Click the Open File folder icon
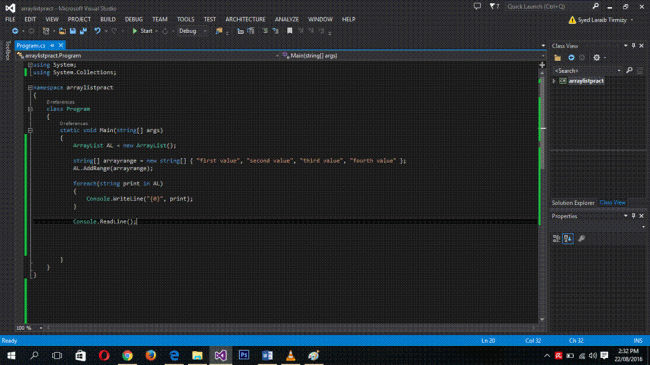The image size is (650, 365). 62,31
